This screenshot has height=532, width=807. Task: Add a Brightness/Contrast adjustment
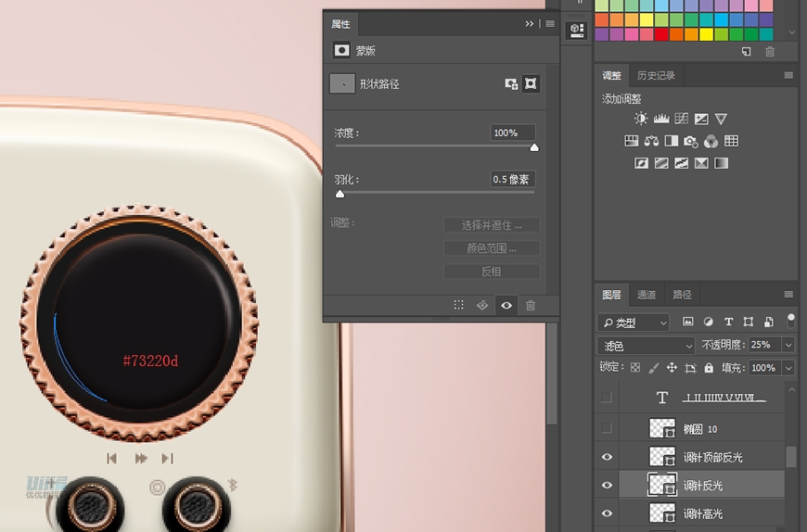pos(640,119)
